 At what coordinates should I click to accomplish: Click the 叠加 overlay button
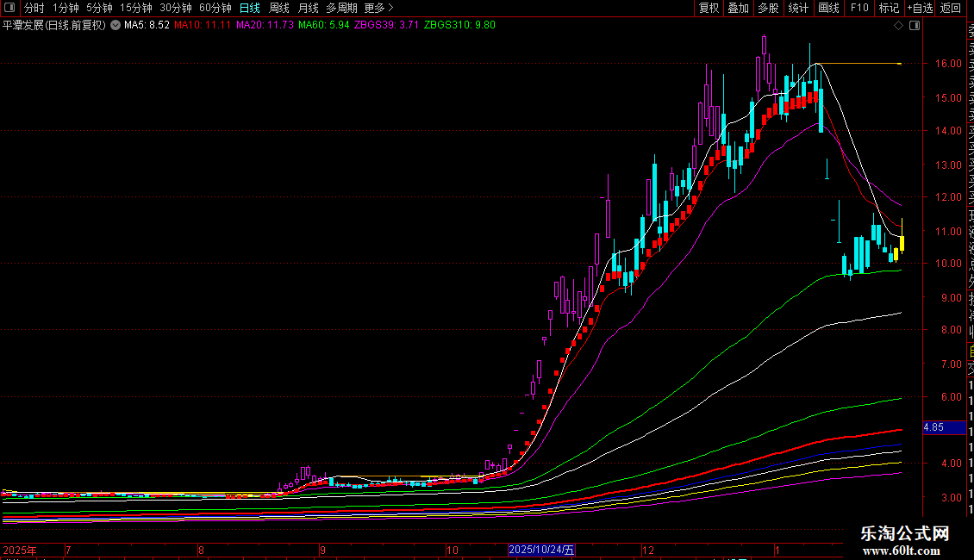click(x=738, y=8)
